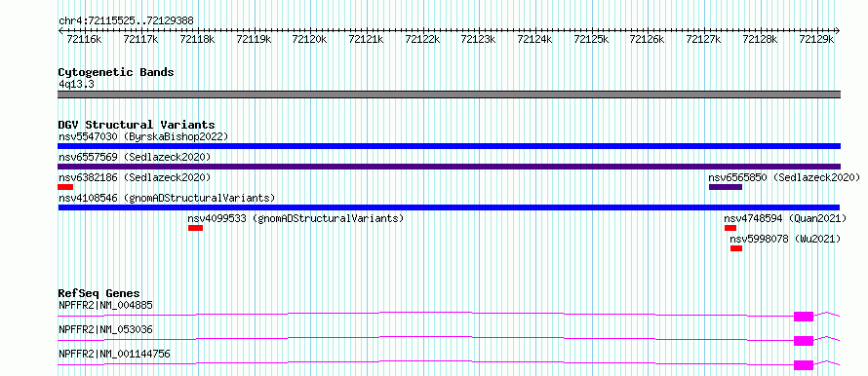Click the 72120k ruler tick label

pyautogui.click(x=310, y=39)
